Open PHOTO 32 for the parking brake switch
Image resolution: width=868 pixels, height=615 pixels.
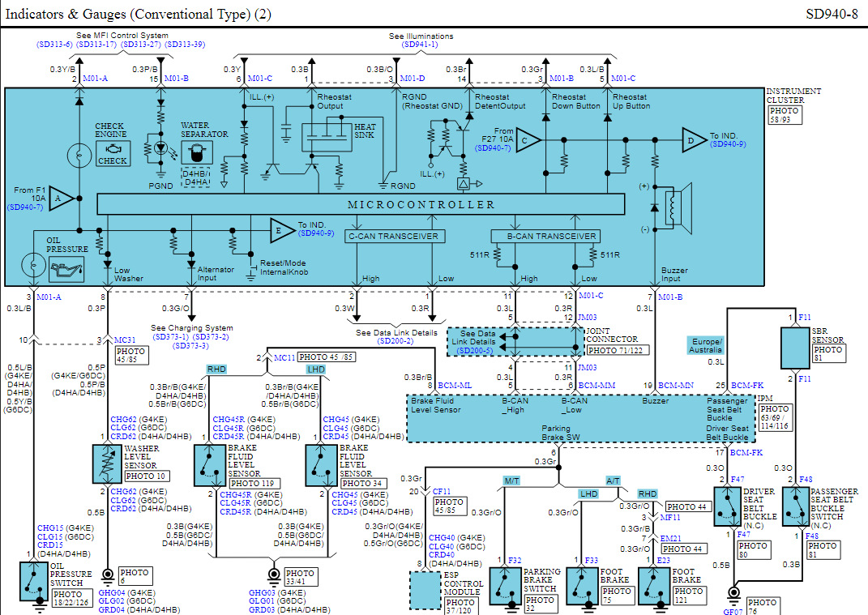click(541, 604)
